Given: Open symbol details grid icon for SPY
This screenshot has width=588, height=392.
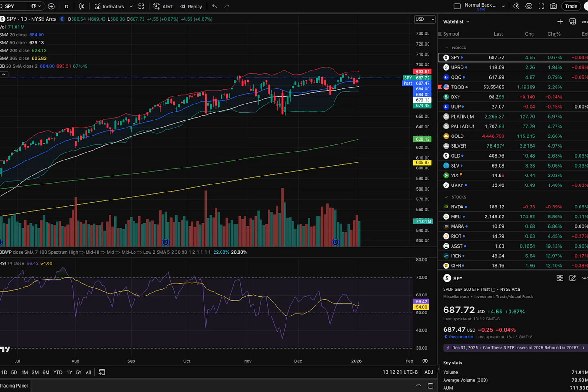Looking at the screenshot, I should 560,278.
